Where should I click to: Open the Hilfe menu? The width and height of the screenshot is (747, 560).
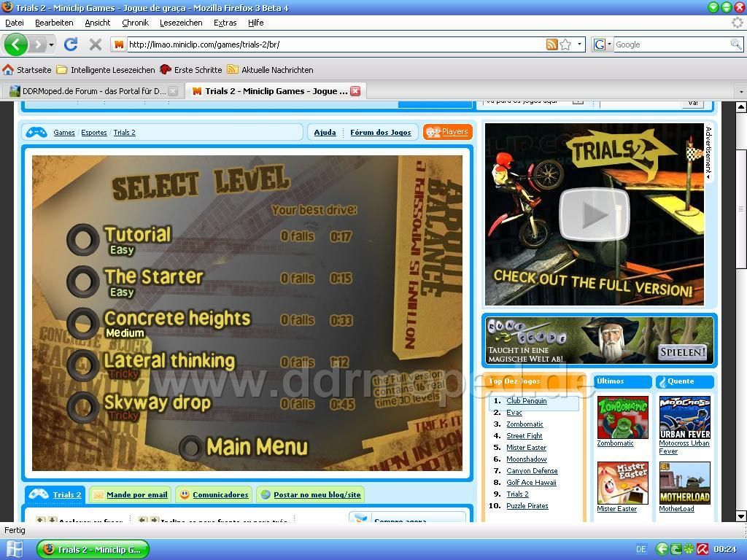point(256,23)
